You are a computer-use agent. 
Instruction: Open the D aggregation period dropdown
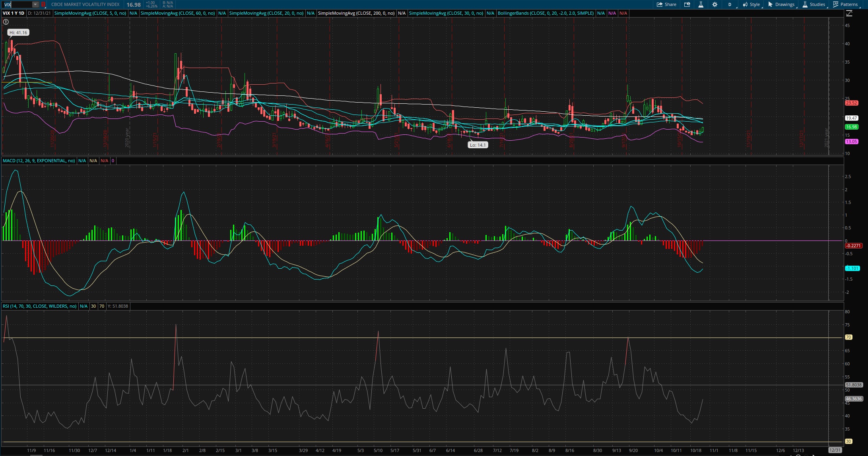[731, 4]
